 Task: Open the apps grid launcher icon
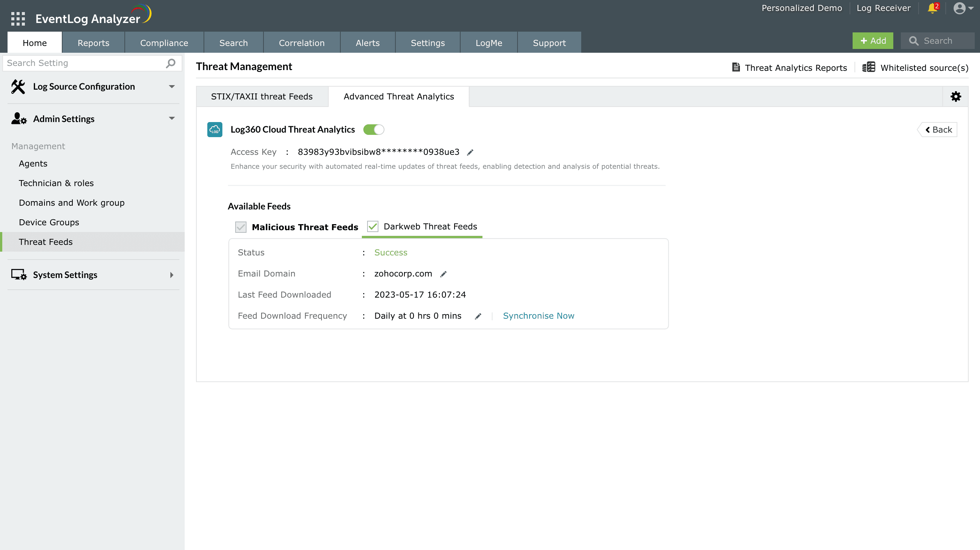[x=18, y=18]
